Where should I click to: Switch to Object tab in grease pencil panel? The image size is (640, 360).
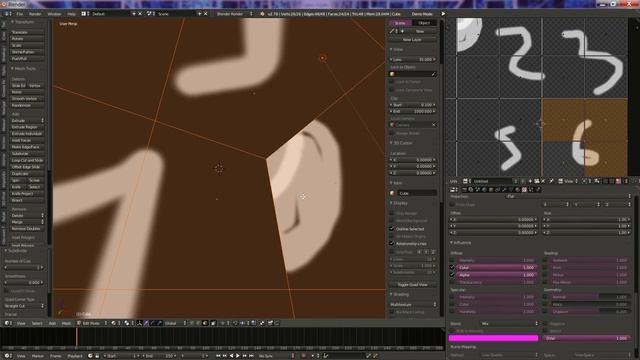click(x=424, y=23)
